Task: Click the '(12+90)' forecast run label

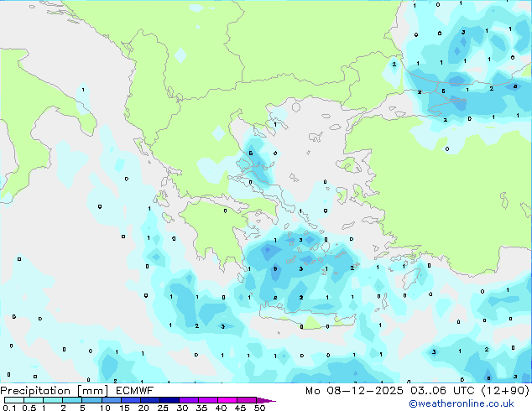Action: coord(505,391)
